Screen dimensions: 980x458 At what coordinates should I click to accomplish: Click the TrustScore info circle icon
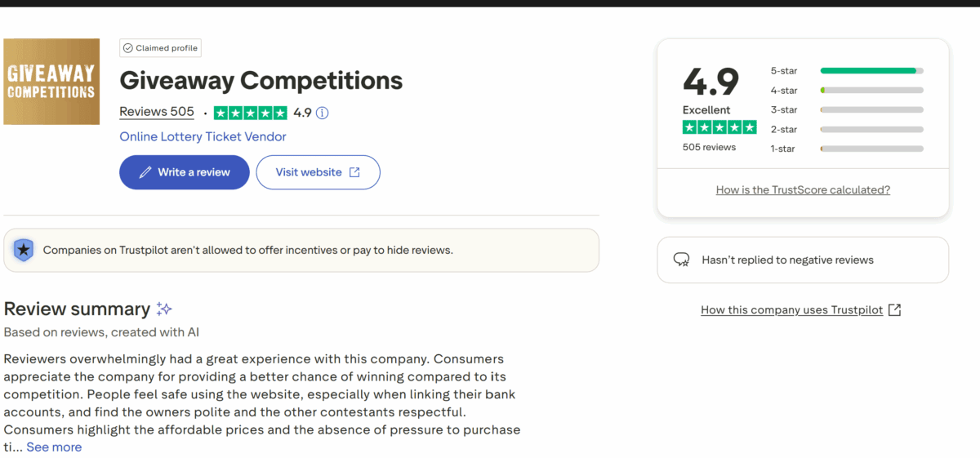(x=323, y=113)
